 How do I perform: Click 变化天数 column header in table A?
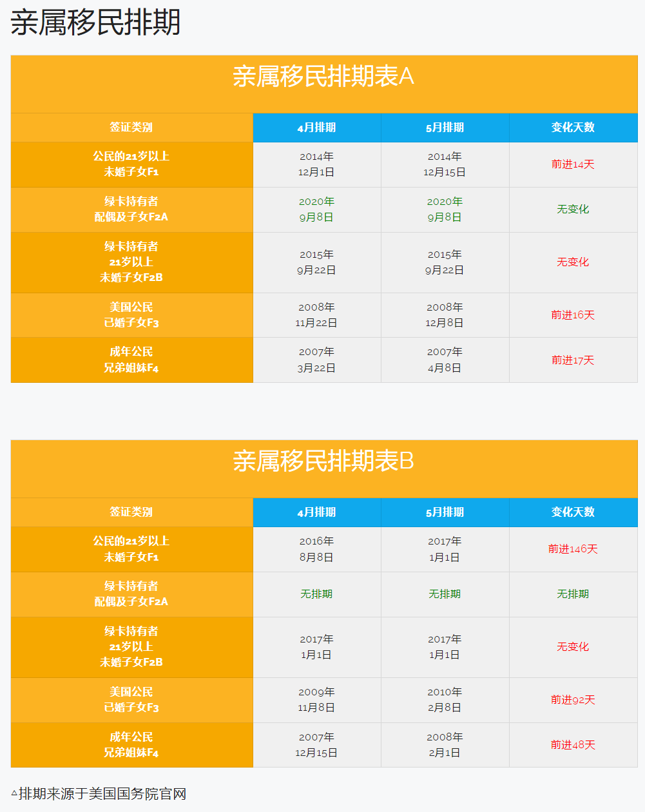pos(573,128)
